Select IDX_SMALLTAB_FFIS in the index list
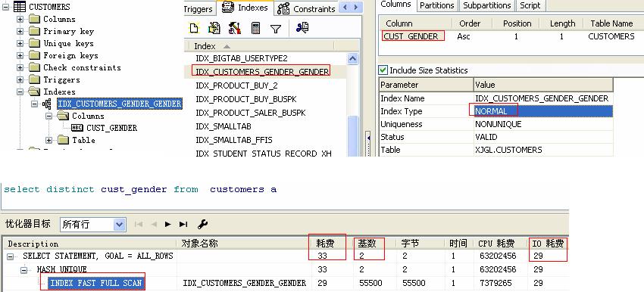 [x=233, y=140]
